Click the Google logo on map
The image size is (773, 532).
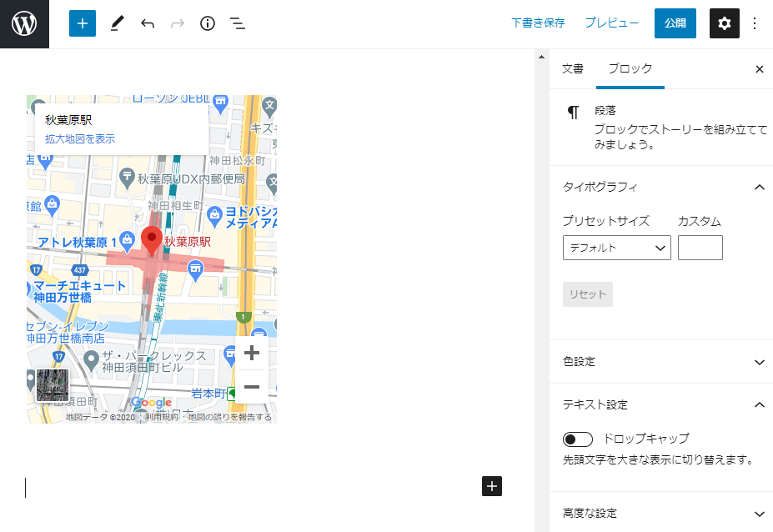click(151, 402)
